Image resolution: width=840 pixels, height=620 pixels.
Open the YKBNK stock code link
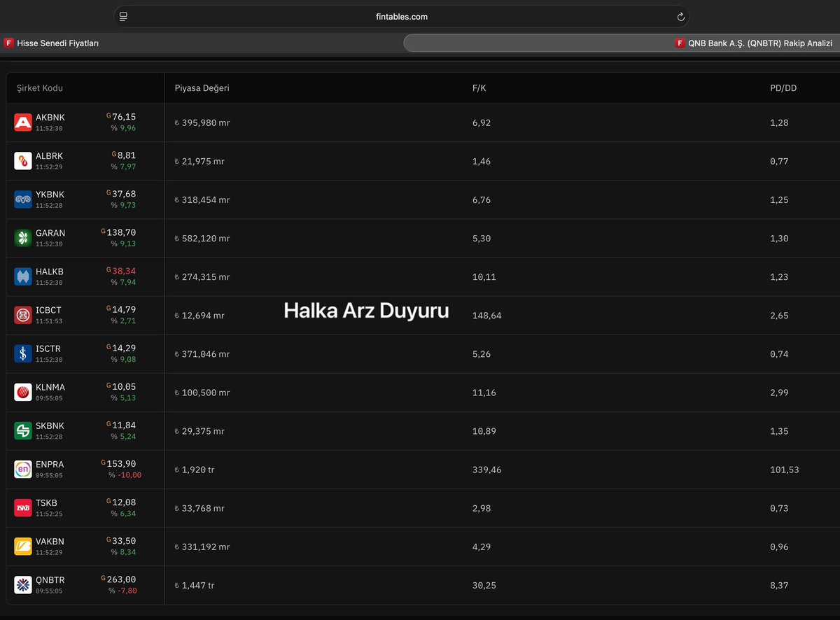tap(50, 195)
